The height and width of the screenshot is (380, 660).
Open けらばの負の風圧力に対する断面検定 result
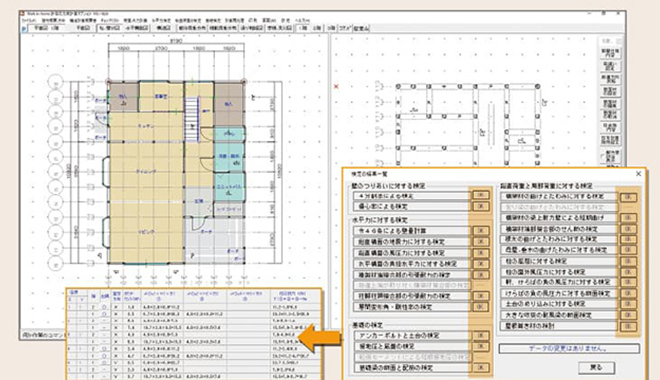559,293
